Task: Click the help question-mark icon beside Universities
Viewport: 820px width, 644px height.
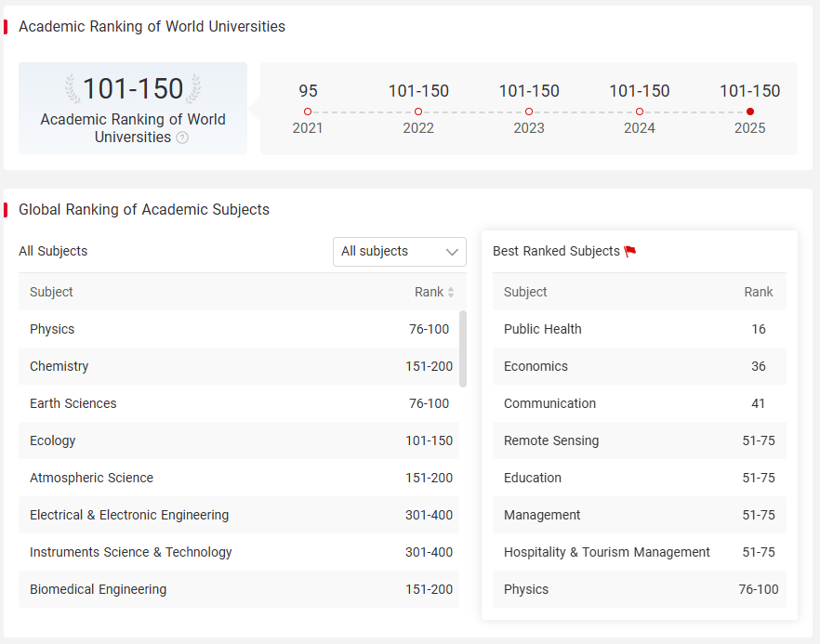Action: [182, 138]
